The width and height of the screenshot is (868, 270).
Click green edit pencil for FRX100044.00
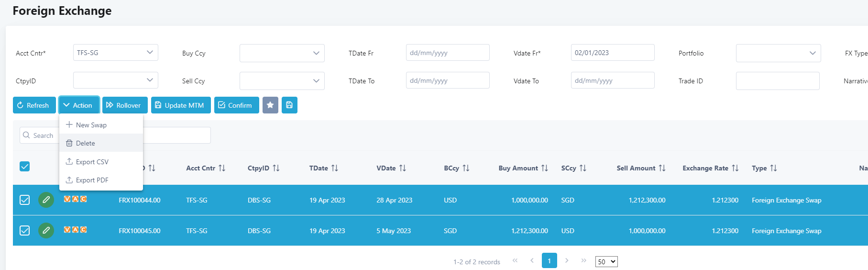coord(46,200)
